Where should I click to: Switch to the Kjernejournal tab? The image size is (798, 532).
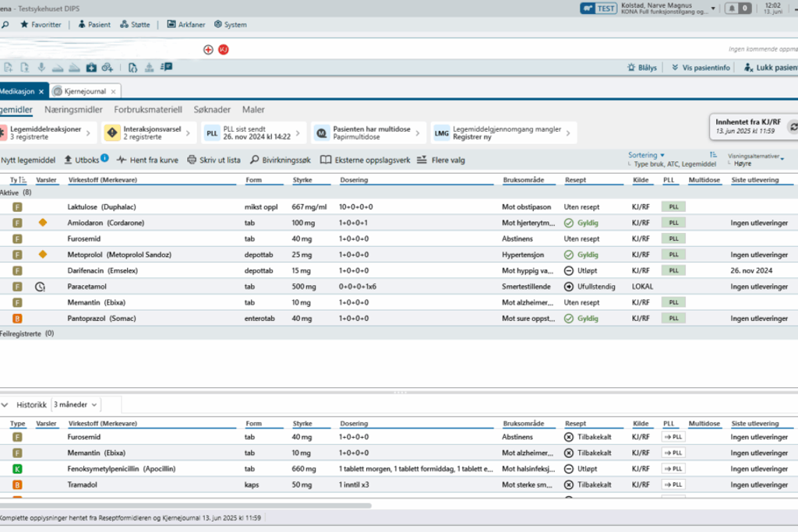84,91
